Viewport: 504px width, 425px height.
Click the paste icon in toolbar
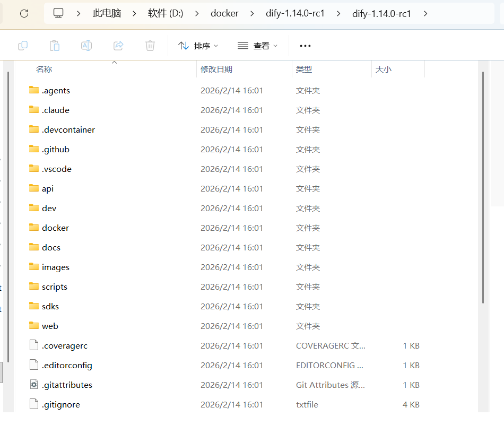click(x=55, y=46)
